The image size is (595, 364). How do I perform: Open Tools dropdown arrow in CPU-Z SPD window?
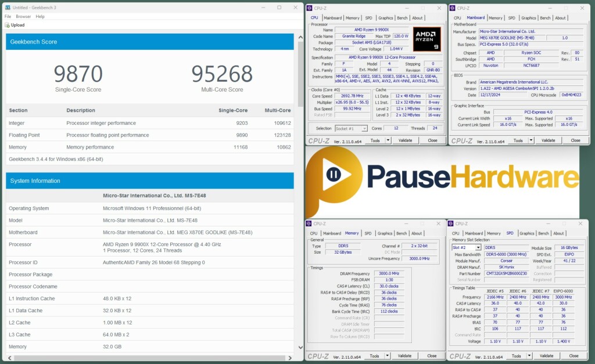[x=529, y=356]
